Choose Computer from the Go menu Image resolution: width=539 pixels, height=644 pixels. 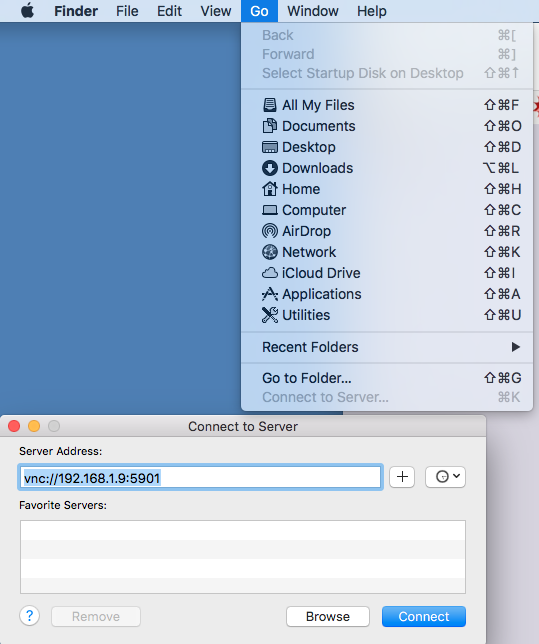pos(387,210)
